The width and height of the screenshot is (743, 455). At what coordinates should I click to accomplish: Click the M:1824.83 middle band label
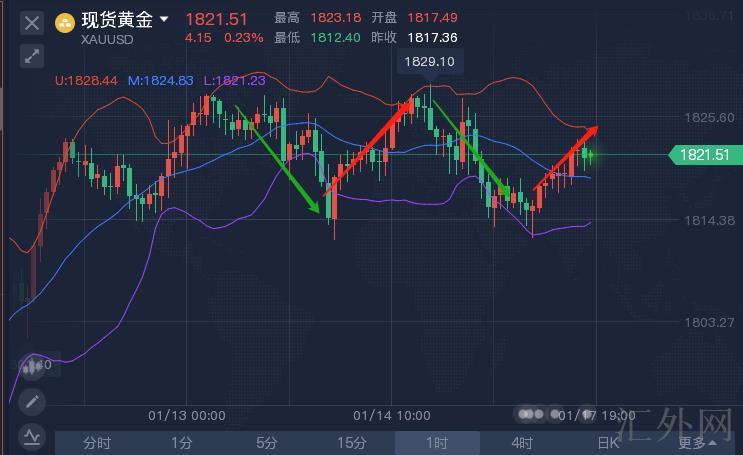pyautogui.click(x=160, y=80)
